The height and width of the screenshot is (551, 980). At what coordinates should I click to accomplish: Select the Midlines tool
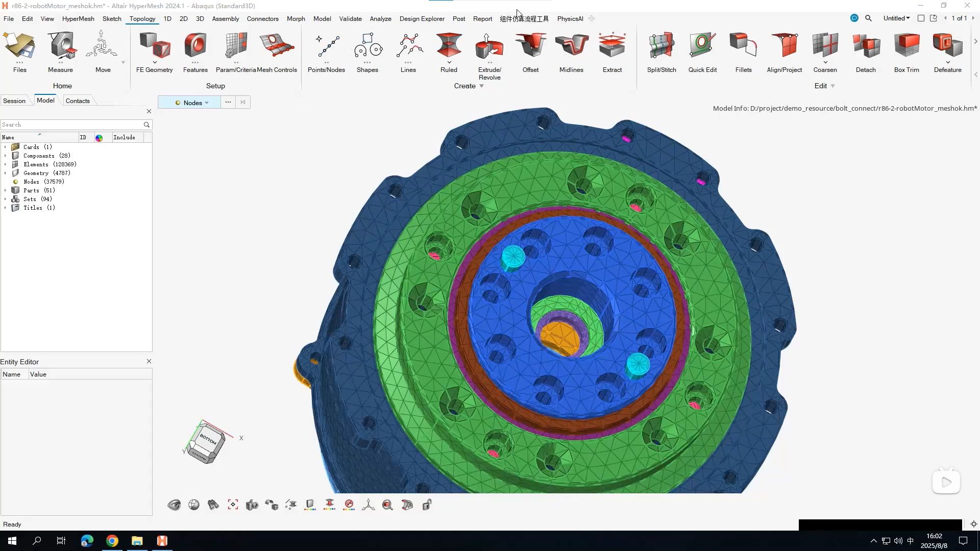(571, 52)
